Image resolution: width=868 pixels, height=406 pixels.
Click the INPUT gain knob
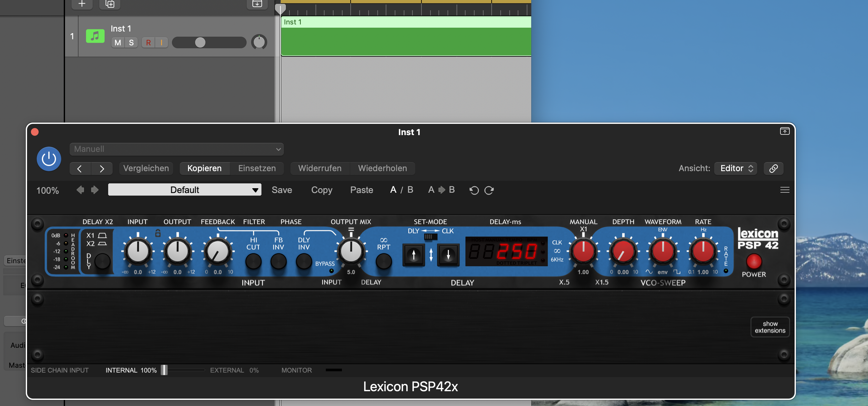[x=137, y=251]
